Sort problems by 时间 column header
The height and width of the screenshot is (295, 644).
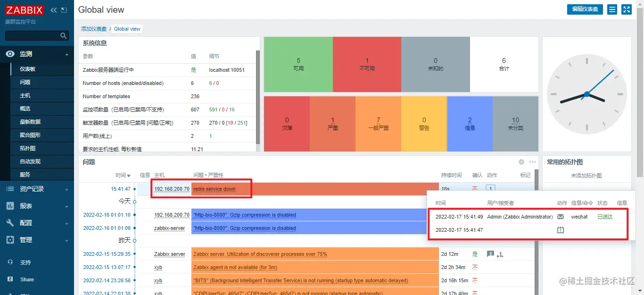123,175
